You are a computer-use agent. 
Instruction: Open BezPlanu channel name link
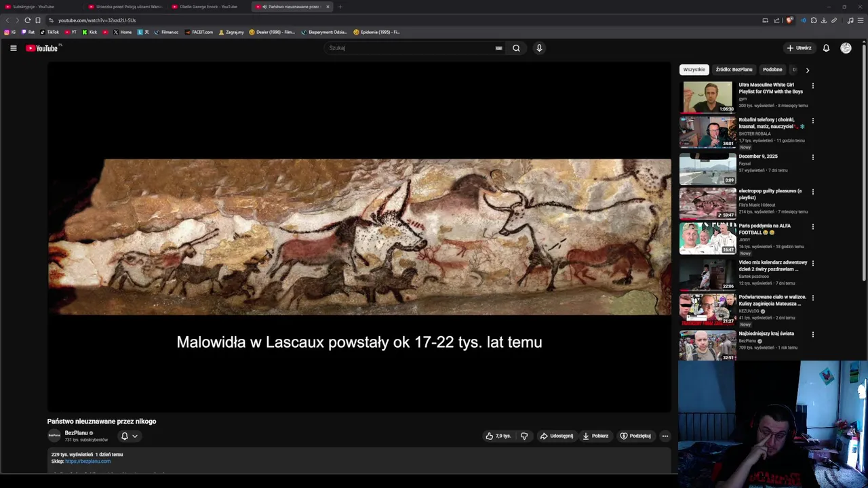[x=76, y=433]
